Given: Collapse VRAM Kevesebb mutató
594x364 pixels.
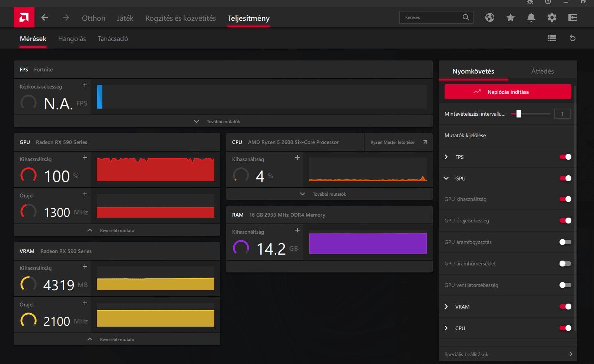Looking at the screenshot, I should 117,339.
